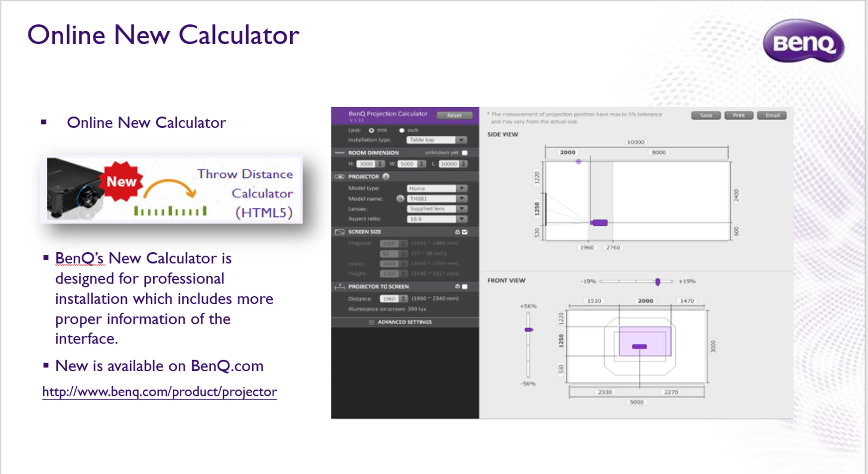Image resolution: width=868 pixels, height=474 pixels.
Task: Click the red New badge on the banner
Action: click(121, 181)
